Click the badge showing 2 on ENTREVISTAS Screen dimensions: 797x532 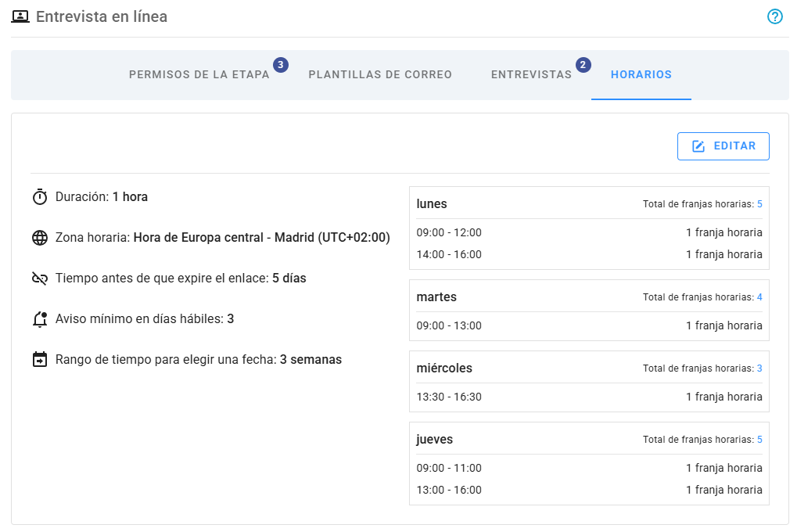582,66
